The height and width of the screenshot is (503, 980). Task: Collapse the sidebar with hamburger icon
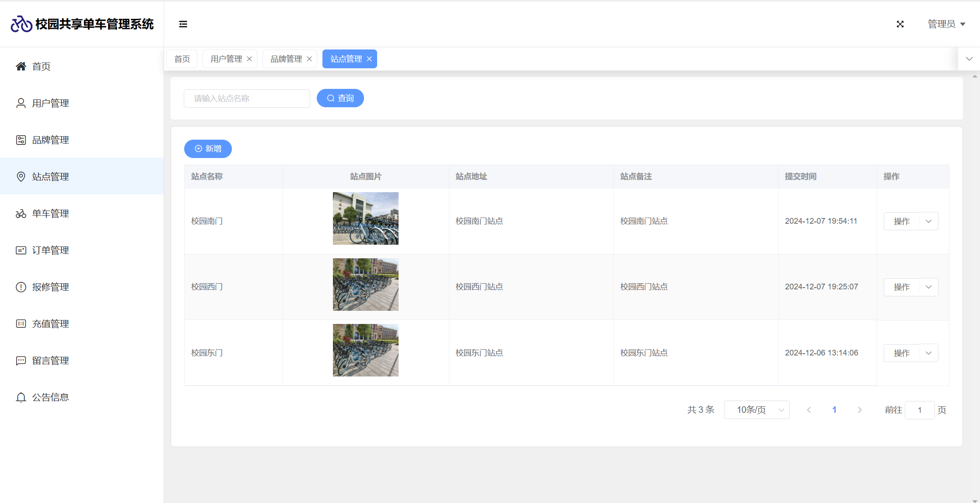pos(183,24)
